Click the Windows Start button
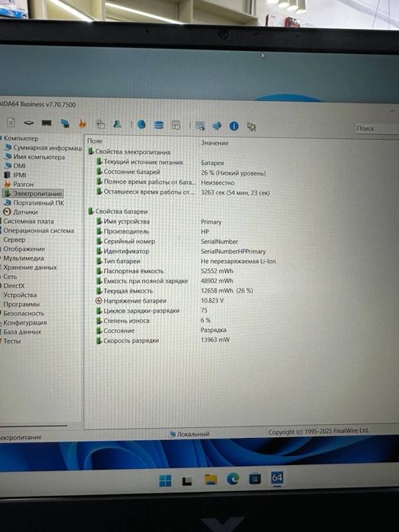Screen dimensions: 399x532 pos(165,480)
